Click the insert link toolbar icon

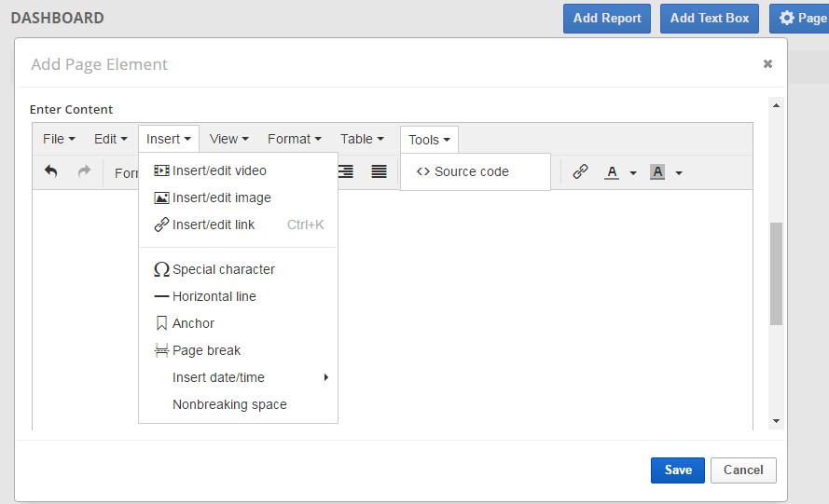pyautogui.click(x=580, y=172)
